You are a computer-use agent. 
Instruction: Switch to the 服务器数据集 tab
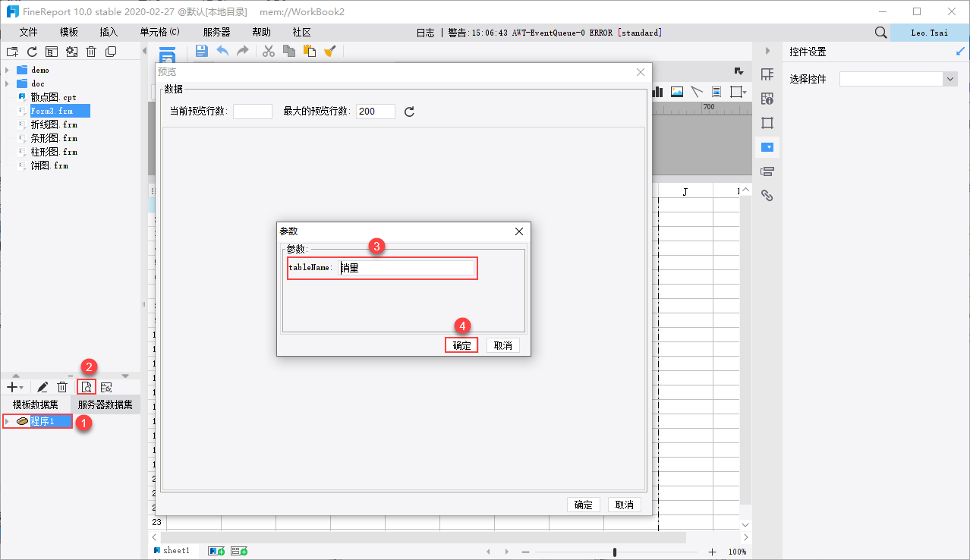(x=106, y=404)
